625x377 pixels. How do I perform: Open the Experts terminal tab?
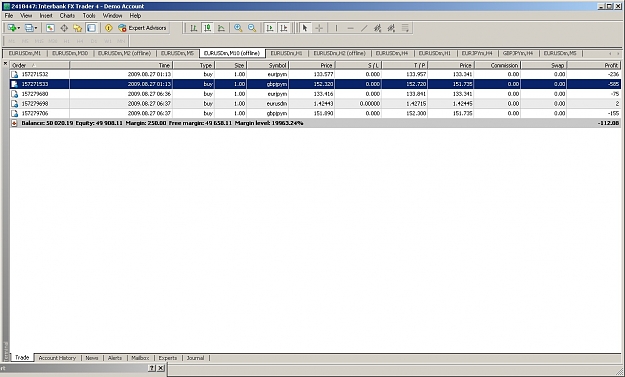click(167, 358)
